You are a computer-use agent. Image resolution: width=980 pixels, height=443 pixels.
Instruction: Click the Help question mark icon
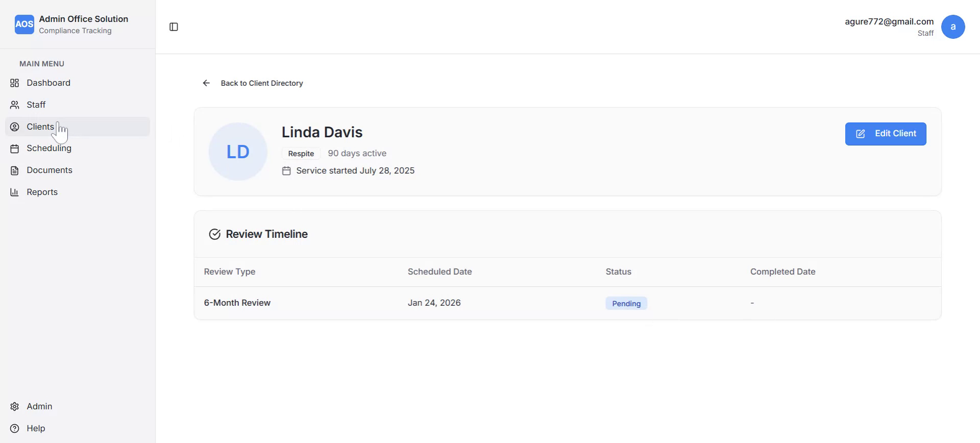[15, 429]
